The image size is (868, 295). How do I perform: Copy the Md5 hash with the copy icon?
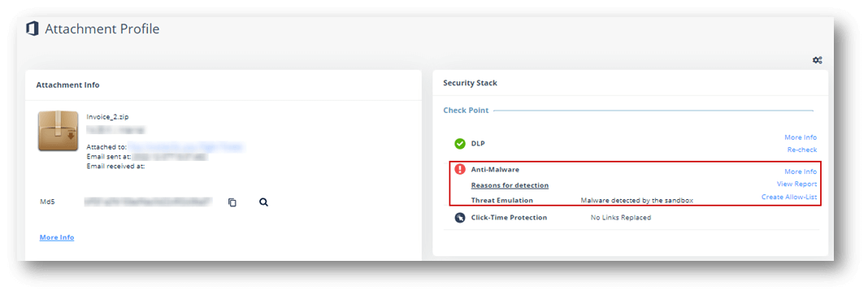(232, 202)
